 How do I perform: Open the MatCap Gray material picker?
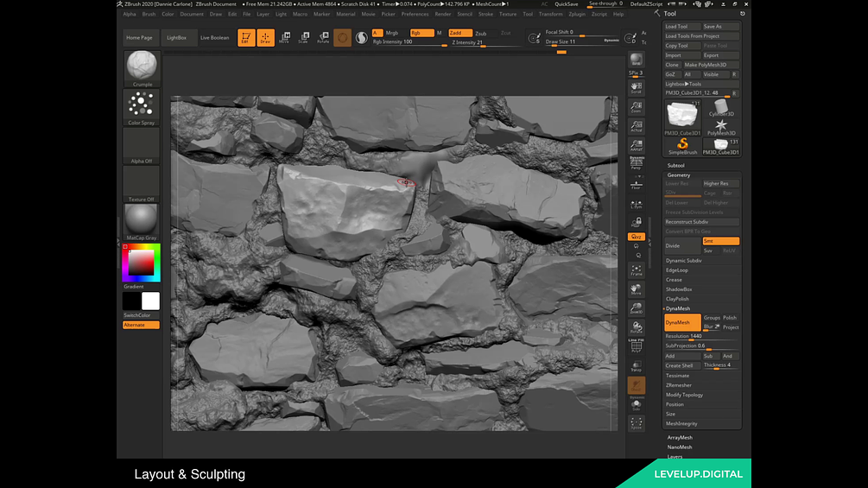tap(142, 222)
